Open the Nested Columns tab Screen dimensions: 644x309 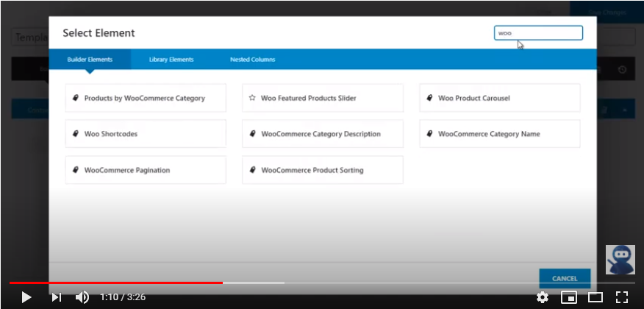[x=253, y=60]
